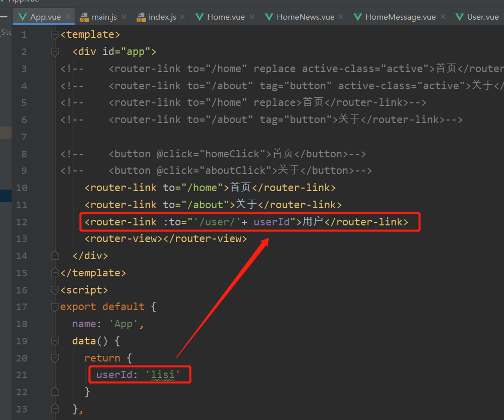This screenshot has height=420, width=504.
Task: Click commented line 3 with active-class home link
Action: 282,69
